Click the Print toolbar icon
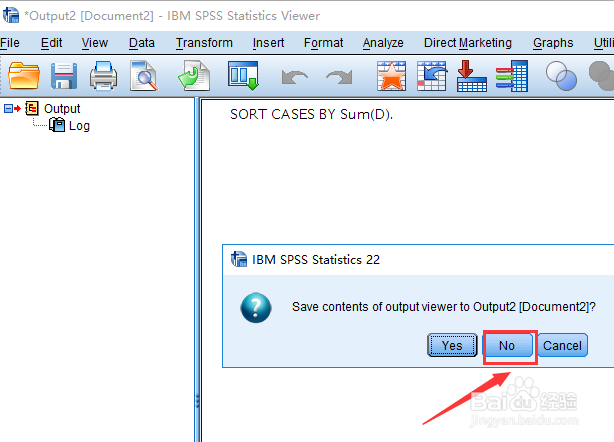 click(x=103, y=76)
